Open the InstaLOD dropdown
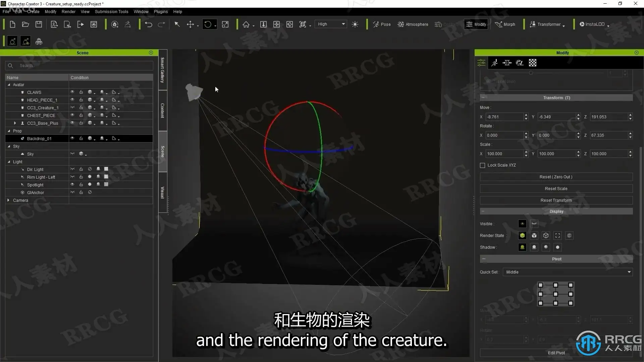The width and height of the screenshot is (644, 362). (594, 24)
